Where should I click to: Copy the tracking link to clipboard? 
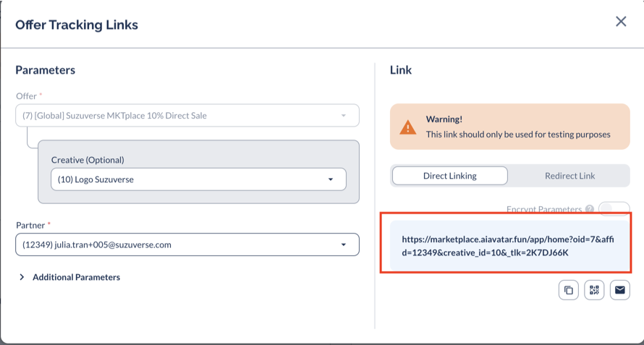pos(569,290)
